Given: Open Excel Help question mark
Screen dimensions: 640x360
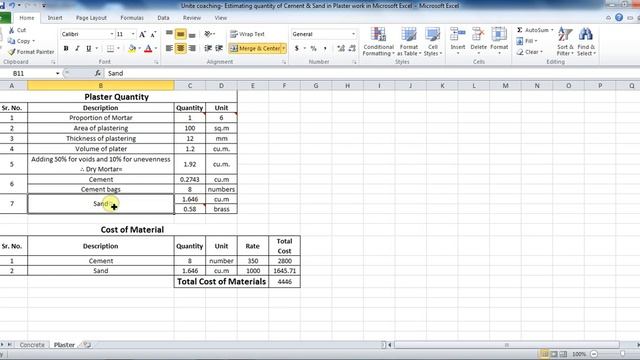Looking at the screenshot, I should (619, 18).
